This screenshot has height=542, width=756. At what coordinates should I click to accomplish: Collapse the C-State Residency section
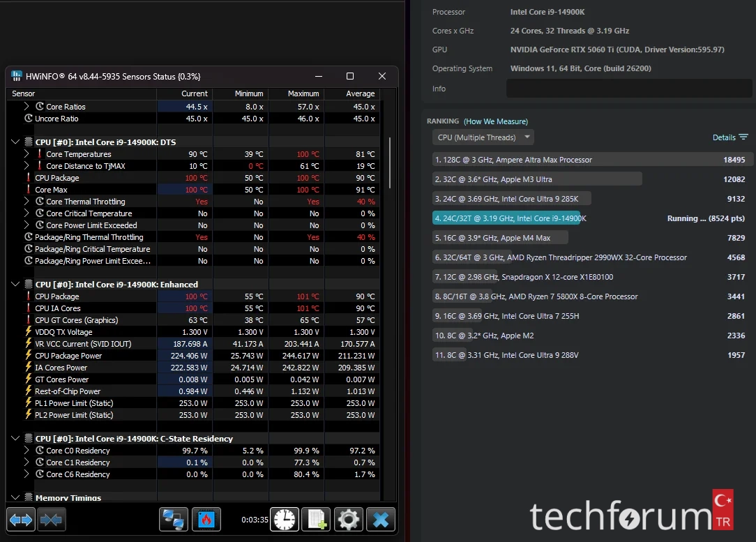[15, 438]
